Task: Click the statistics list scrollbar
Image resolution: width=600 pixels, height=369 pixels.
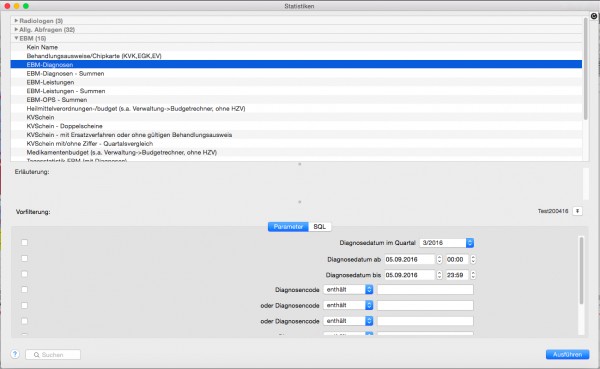Action: pyautogui.click(x=585, y=69)
